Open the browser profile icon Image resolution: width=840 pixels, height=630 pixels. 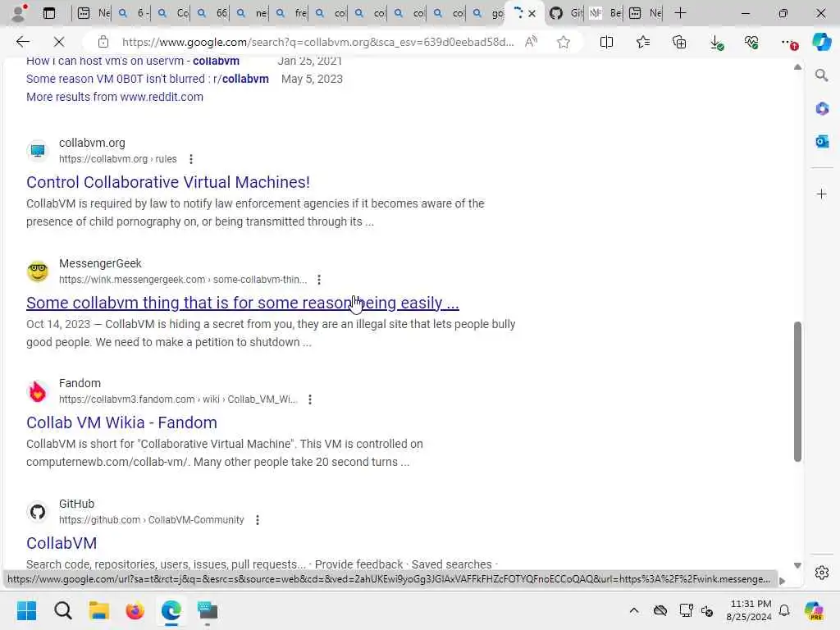(20, 13)
